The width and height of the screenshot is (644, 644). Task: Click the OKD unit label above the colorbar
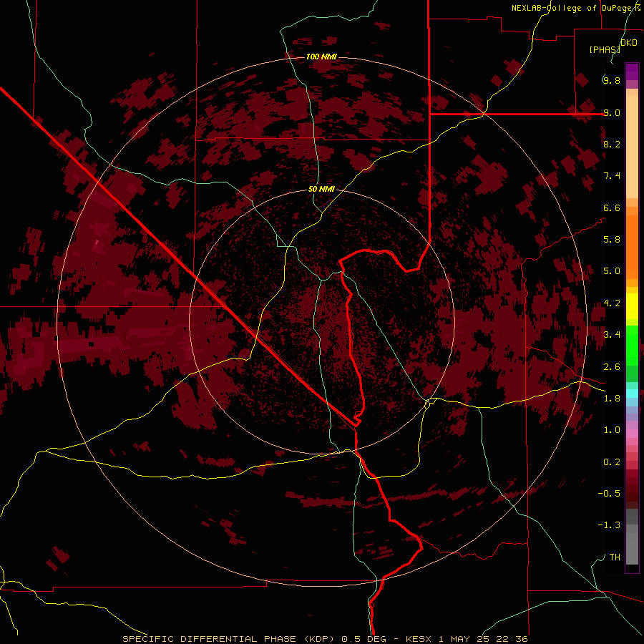click(x=629, y=42)
